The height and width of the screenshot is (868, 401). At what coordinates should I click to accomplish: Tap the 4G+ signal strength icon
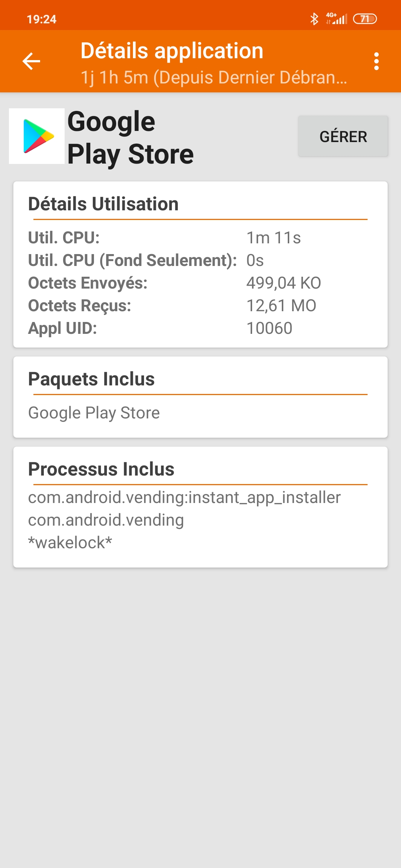coord(336,19)
